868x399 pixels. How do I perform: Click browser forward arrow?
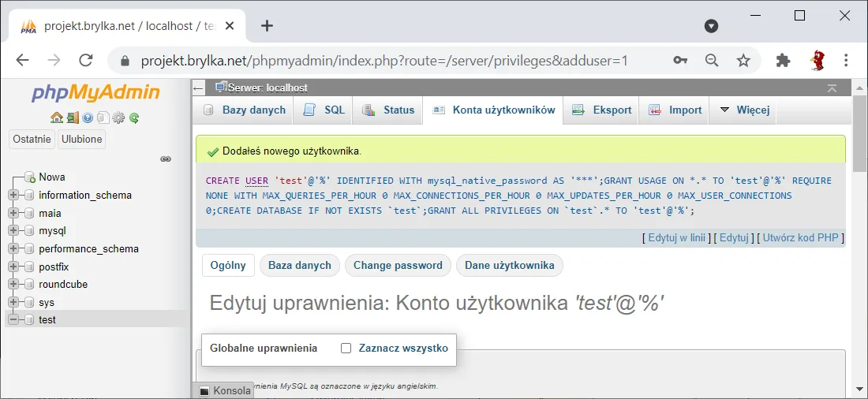click(x=54, y=60)
